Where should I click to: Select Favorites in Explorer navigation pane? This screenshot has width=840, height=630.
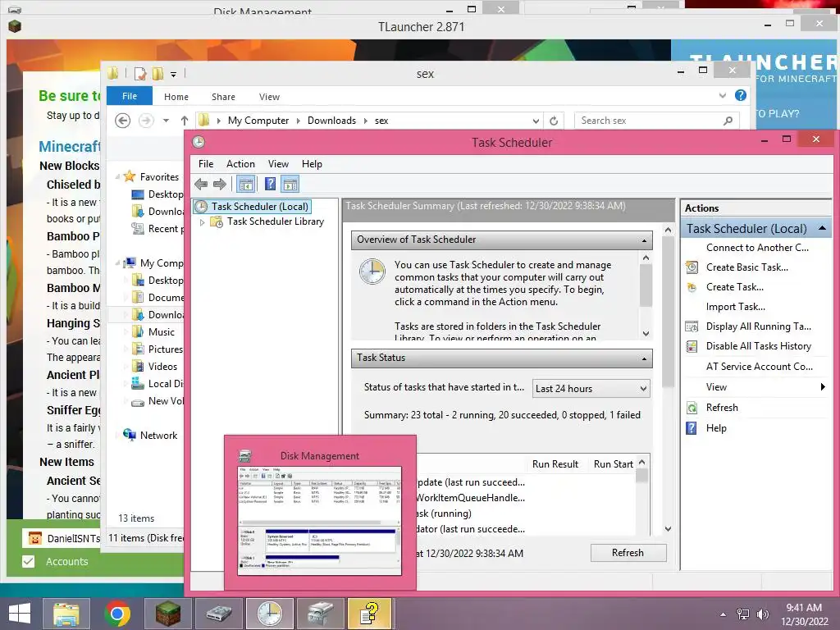click(159, 177)
